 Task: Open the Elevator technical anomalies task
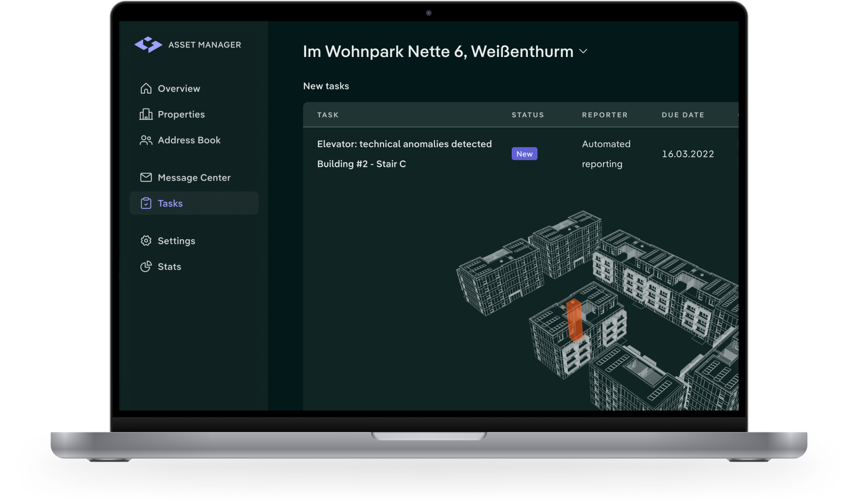click(404, 144)
